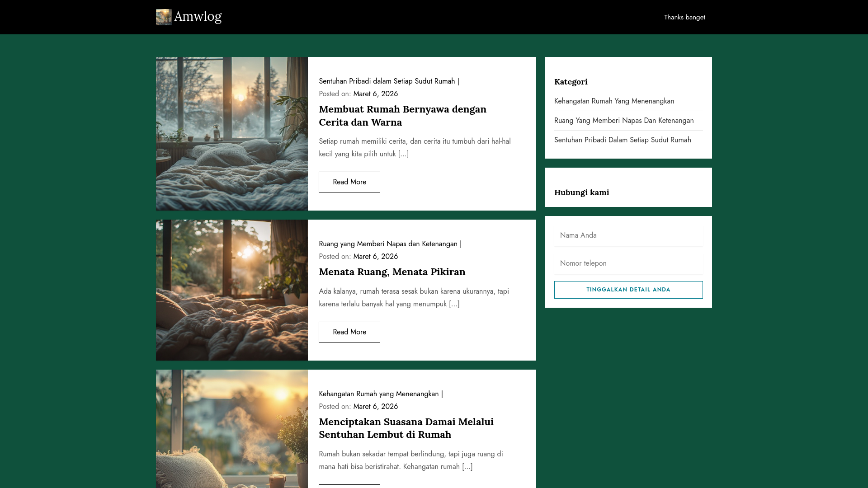Open the Thanks banget menu item

click(x=684, y=17)
